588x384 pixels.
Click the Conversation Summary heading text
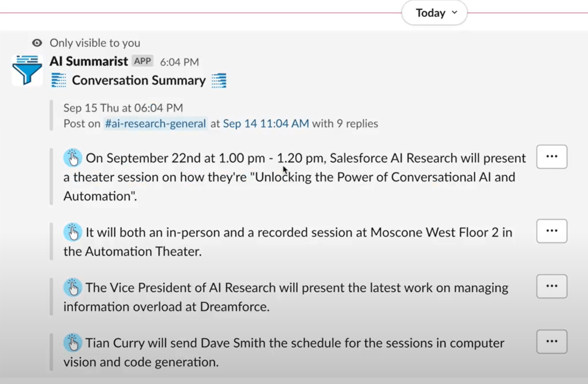point(139,80)
